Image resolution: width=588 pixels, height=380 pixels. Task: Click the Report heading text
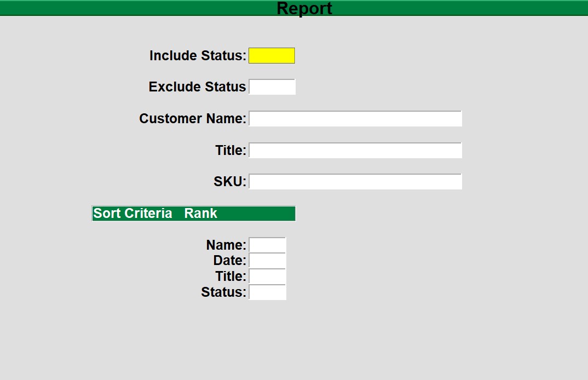[x=304, y=8]
